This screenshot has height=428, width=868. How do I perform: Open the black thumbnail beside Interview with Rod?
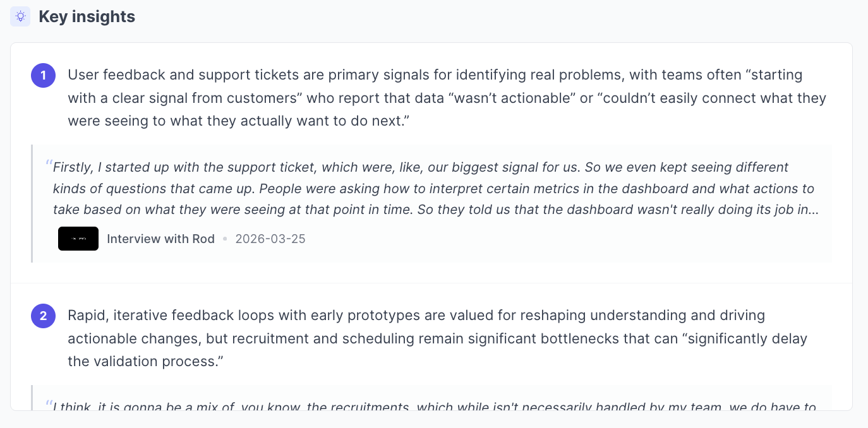(78, 239)
